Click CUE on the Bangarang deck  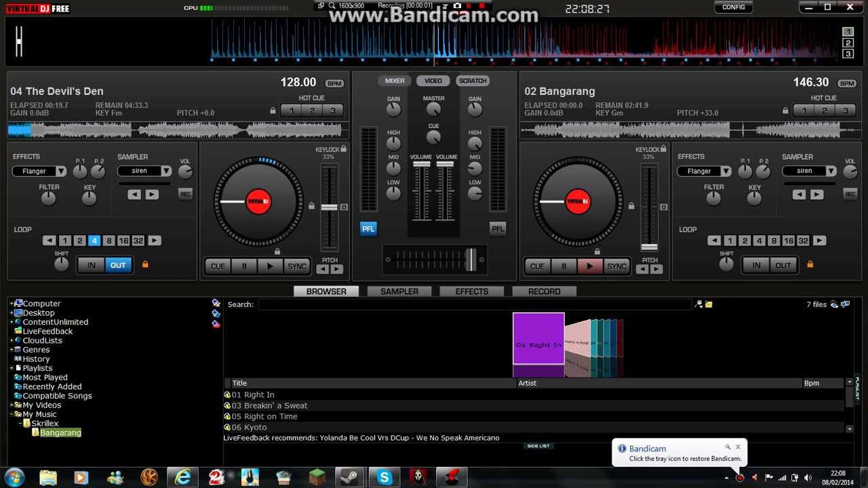point(537,266)
